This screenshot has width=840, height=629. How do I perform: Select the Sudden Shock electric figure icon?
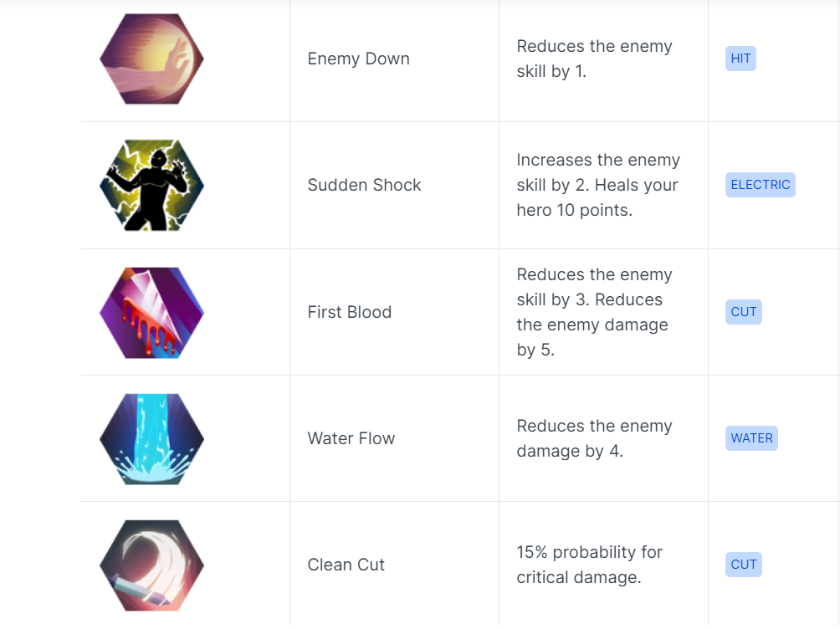tap(151, 186)
